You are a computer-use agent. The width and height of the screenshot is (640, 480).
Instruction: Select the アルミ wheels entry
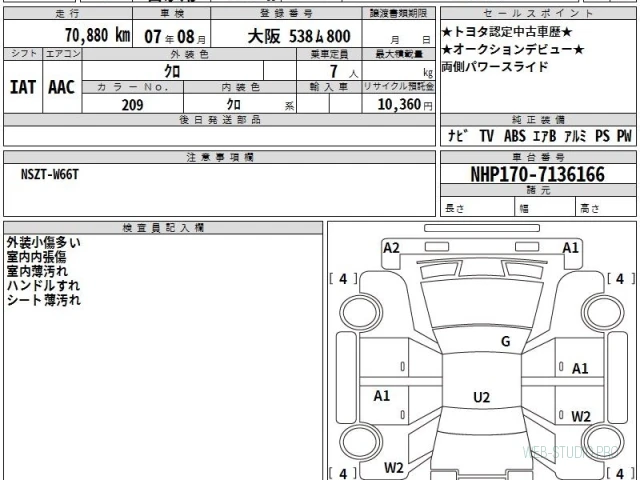tap(576, 136)
